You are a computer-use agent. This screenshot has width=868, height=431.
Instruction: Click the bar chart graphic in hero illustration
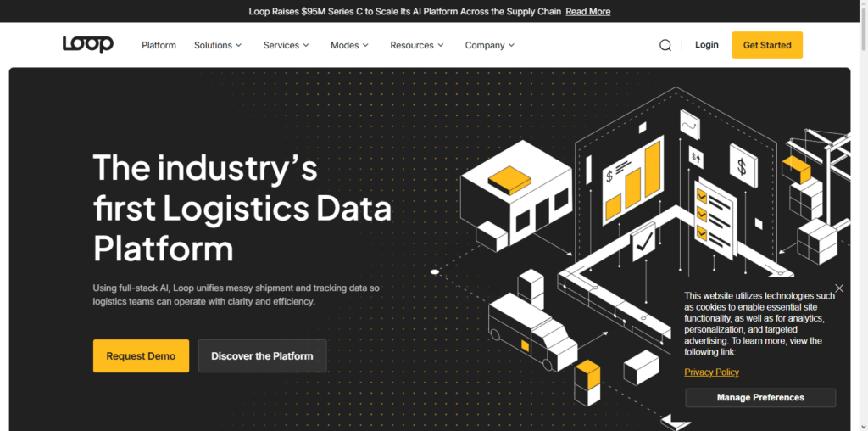(x=632, y=180)
